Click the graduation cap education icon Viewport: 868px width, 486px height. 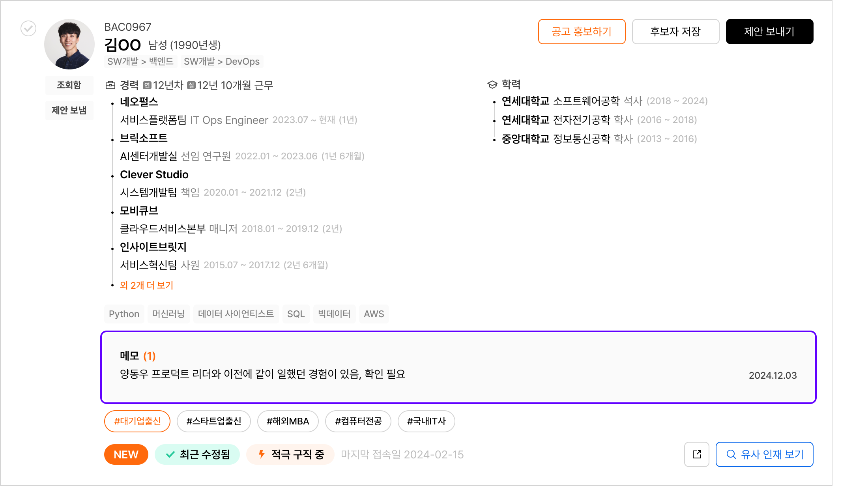(x=492, y=84)
